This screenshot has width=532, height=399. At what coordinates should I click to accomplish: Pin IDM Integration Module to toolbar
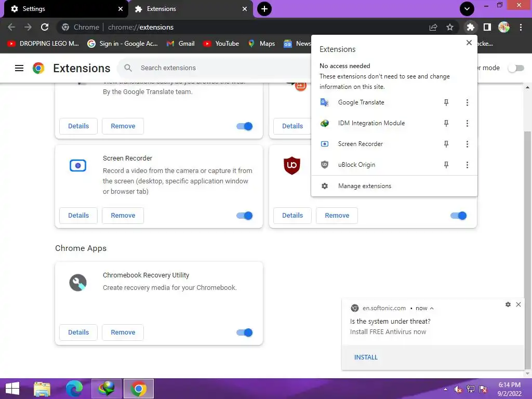[446, 123]
